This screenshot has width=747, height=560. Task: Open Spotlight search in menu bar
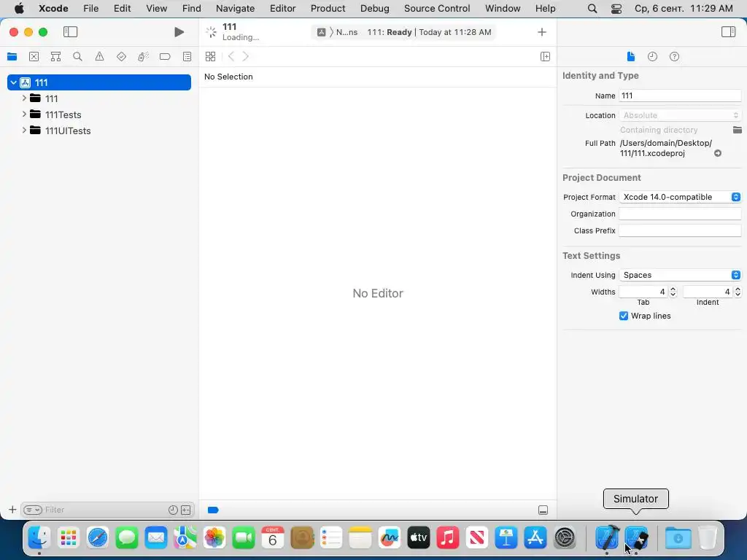click(x=592, y=8)
